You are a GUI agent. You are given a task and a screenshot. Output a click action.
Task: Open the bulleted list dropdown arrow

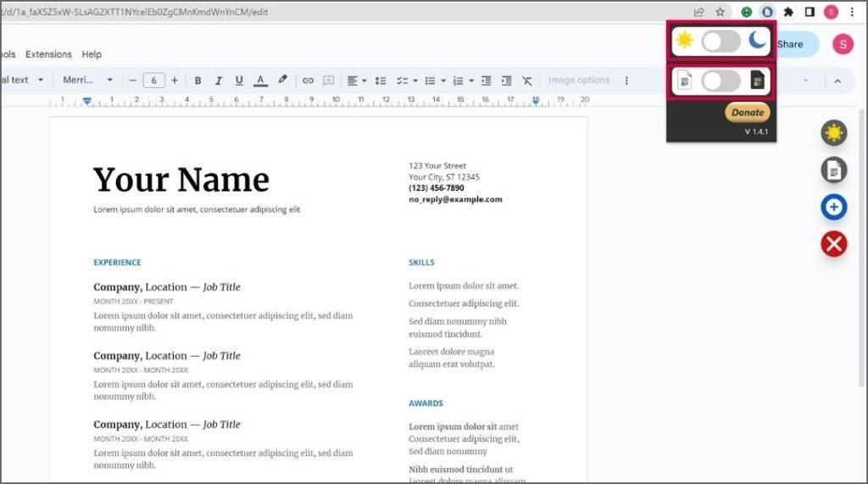coord(443,81)
